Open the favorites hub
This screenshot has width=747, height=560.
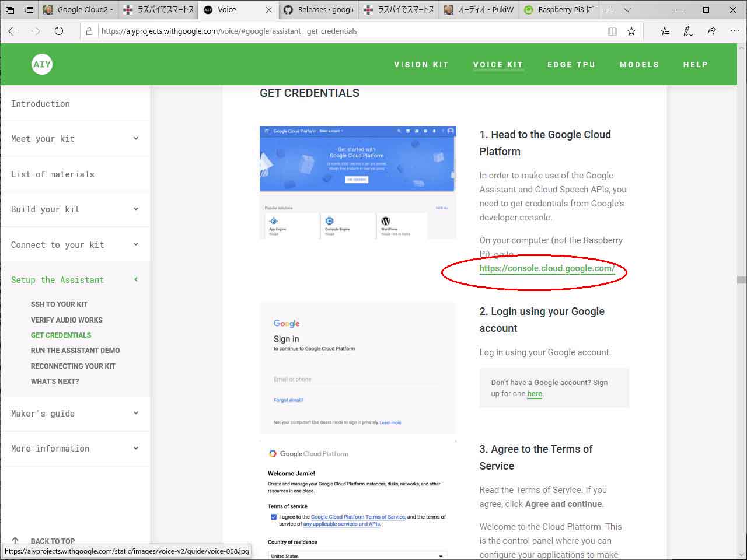665,31
